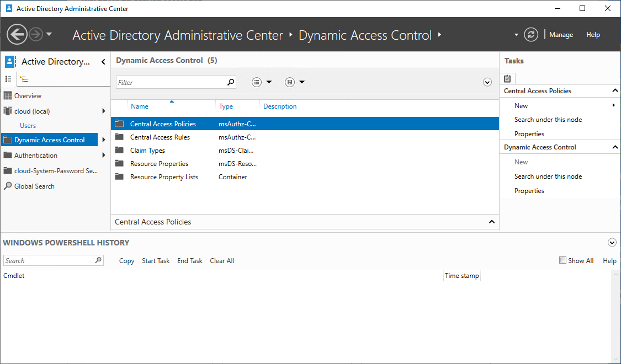The height and width of the screenshot is (364, 621).
Task: Expand the Dynamic Access Control node arrow
Action: [104, 140]
